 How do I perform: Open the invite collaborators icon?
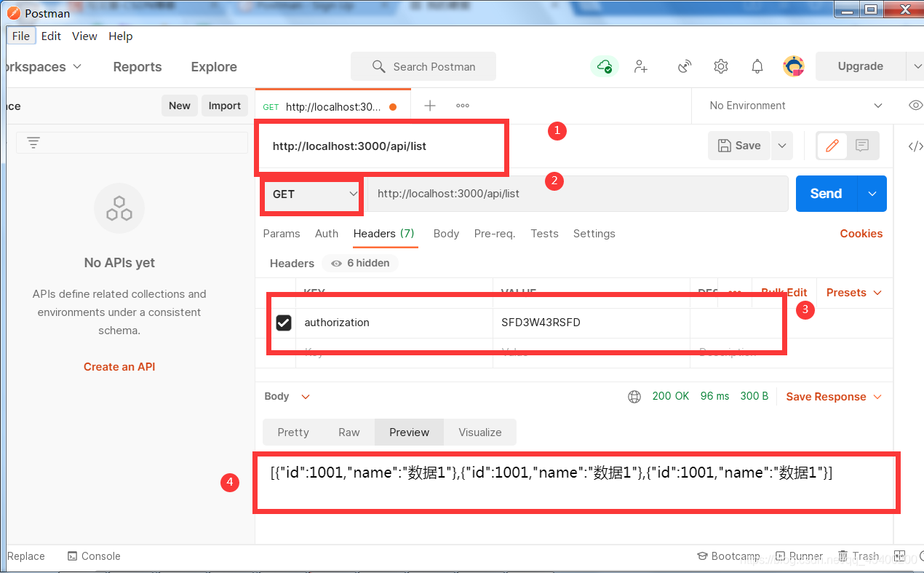click(640, 66)
